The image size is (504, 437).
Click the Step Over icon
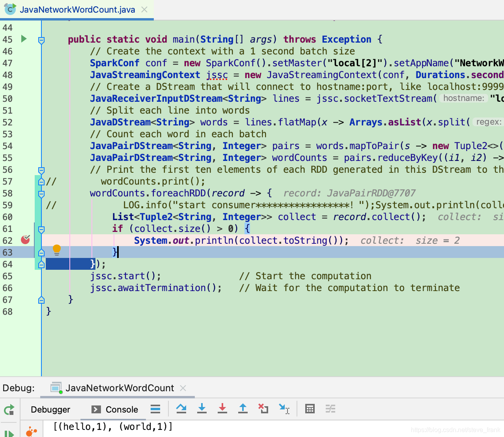[181, 409]
